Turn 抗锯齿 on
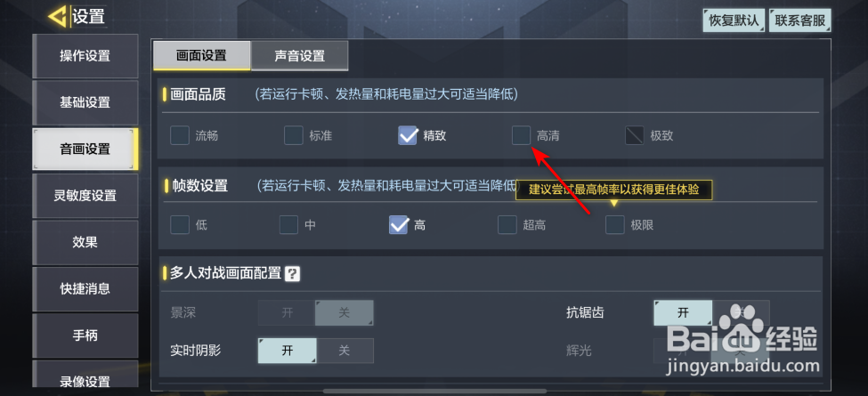 (x=683, y=312)
